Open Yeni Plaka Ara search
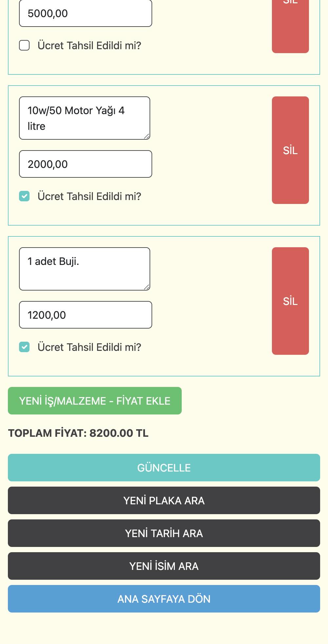Viewport: 328px width, 644px height. (x=164, y=500)
